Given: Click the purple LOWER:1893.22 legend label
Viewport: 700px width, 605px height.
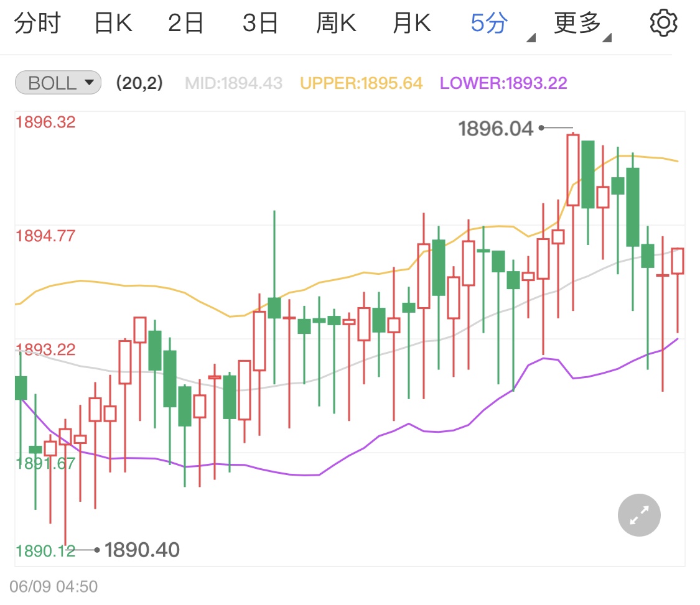Looking at the screenshot, I should click(x=503, y=83).
